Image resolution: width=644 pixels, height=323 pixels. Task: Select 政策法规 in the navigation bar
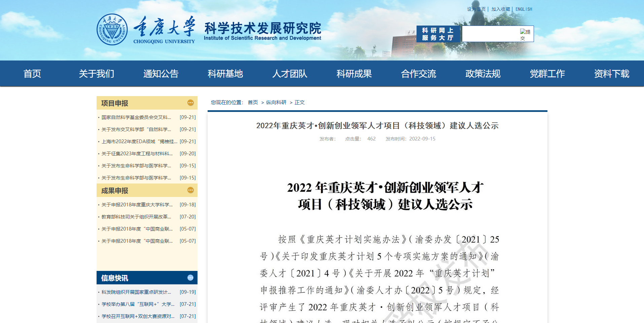[x=483, y=74]
